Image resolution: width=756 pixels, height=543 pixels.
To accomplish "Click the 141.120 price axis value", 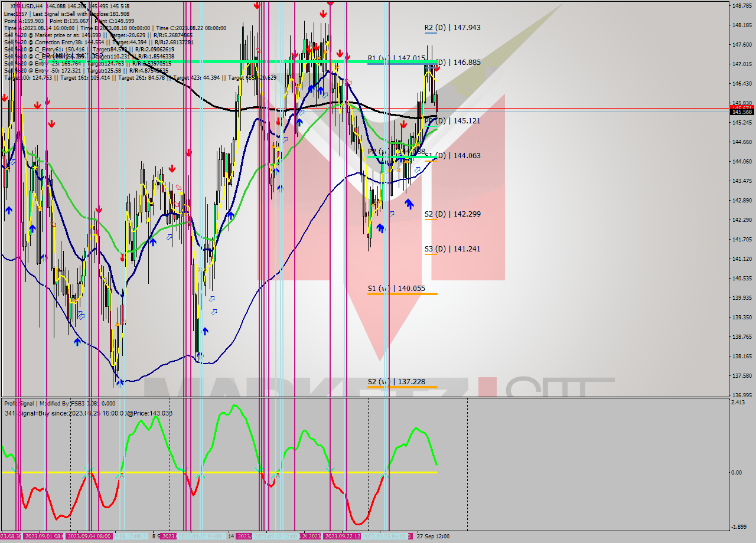I will coord(742,259).
